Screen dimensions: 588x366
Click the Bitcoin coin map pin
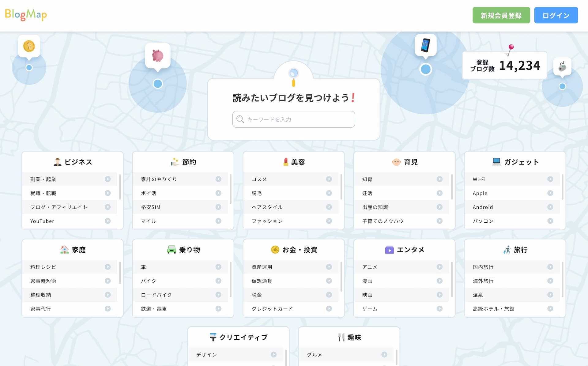[29, 46]
